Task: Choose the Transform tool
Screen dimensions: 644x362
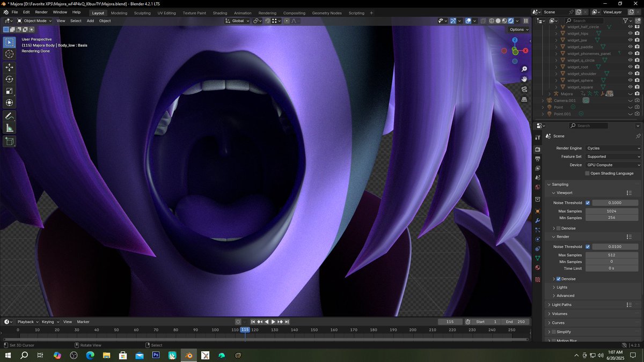Action: [10, 102]
